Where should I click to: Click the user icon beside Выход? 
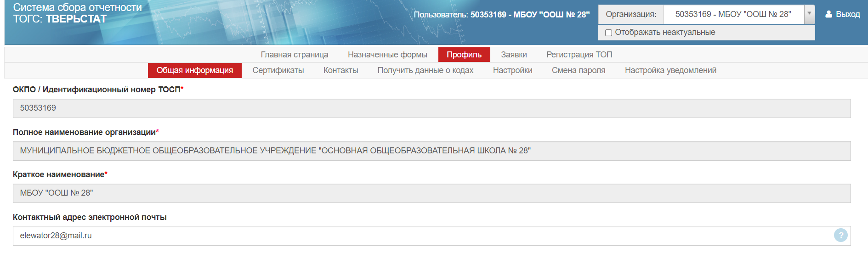828,14
